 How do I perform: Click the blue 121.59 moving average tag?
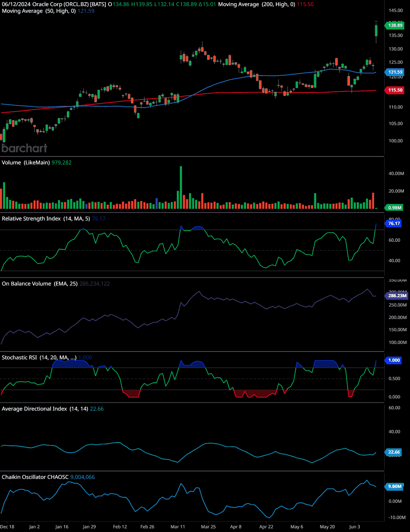tap(395, 72)
